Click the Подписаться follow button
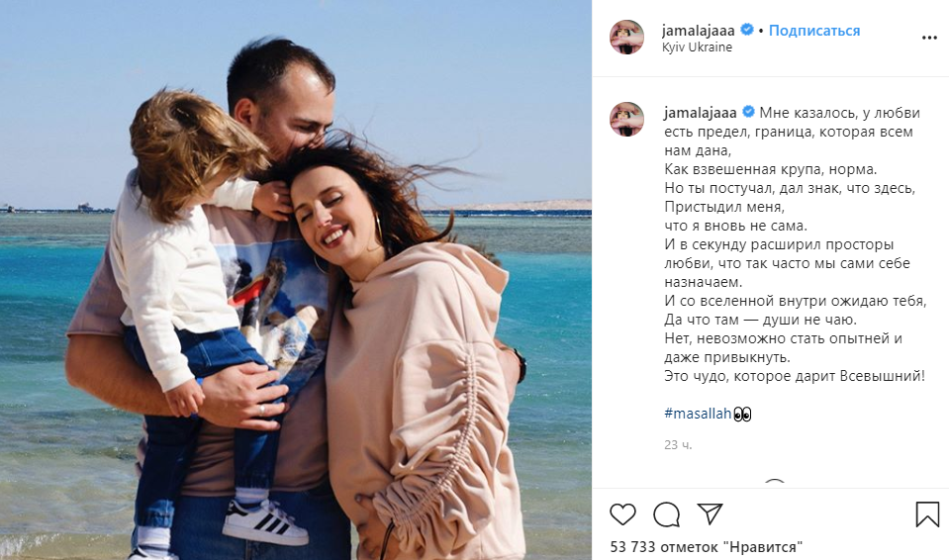949x560 pixels. 814,31
